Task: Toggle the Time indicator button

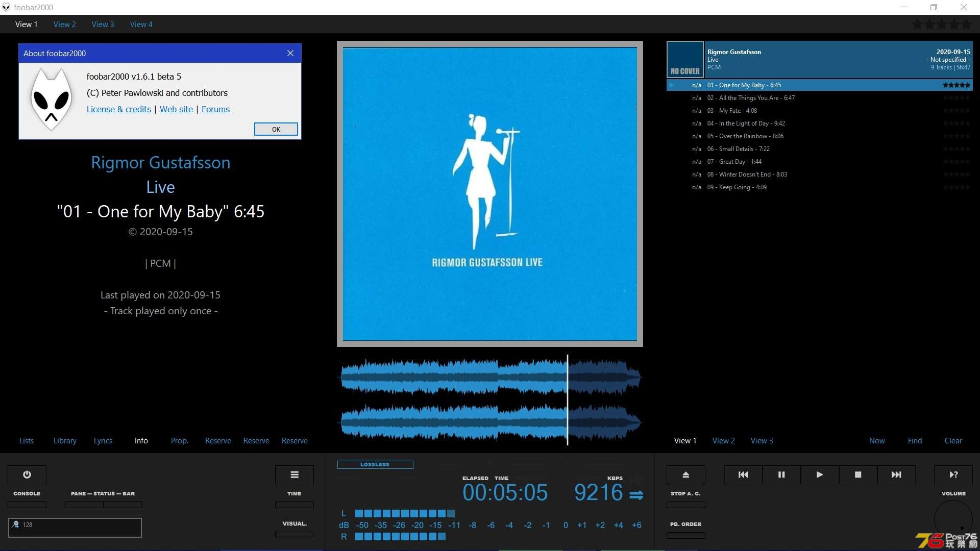Action: 295,505
